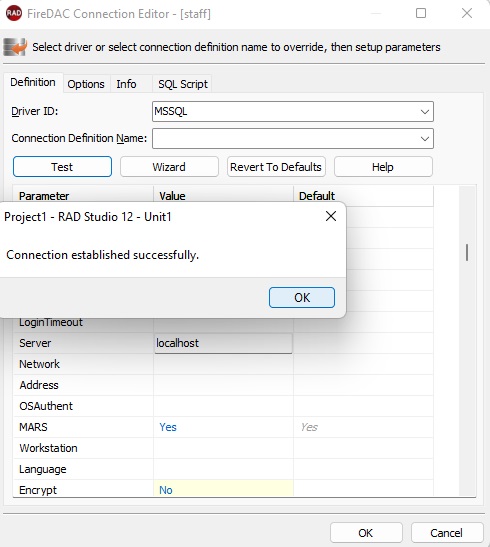Viewport: 490px width, 547px height.
Task: Switch to the Options tab
Action: click(x=86, y=84)
